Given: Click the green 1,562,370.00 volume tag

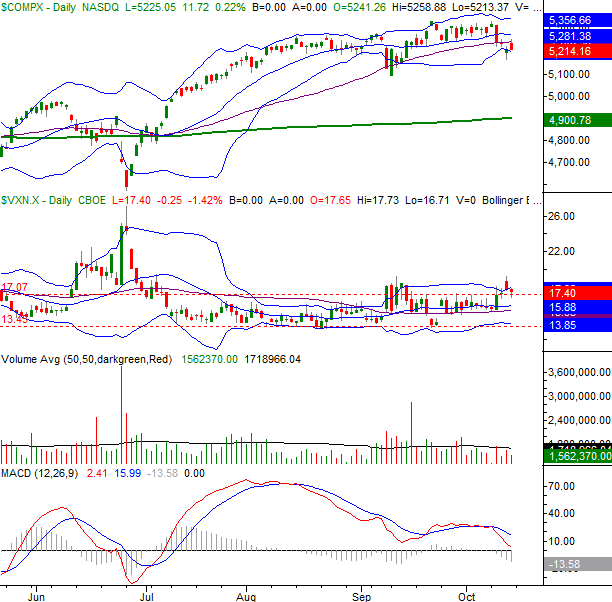Looking at the screenshot, I should [x=578, y=456].
